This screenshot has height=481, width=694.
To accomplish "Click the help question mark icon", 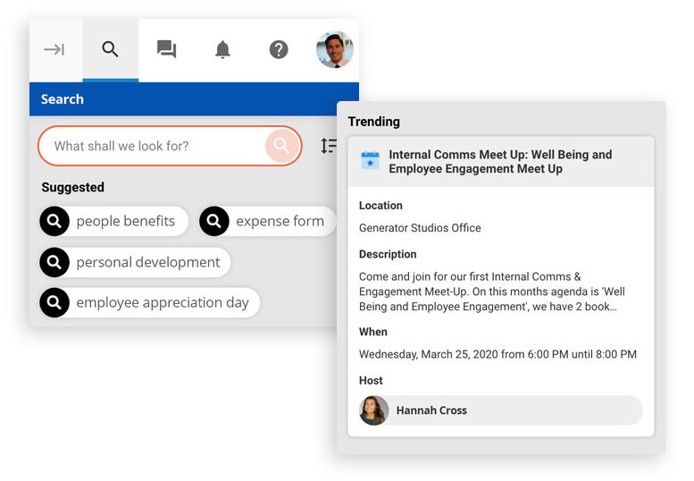I will pos(278,50).
